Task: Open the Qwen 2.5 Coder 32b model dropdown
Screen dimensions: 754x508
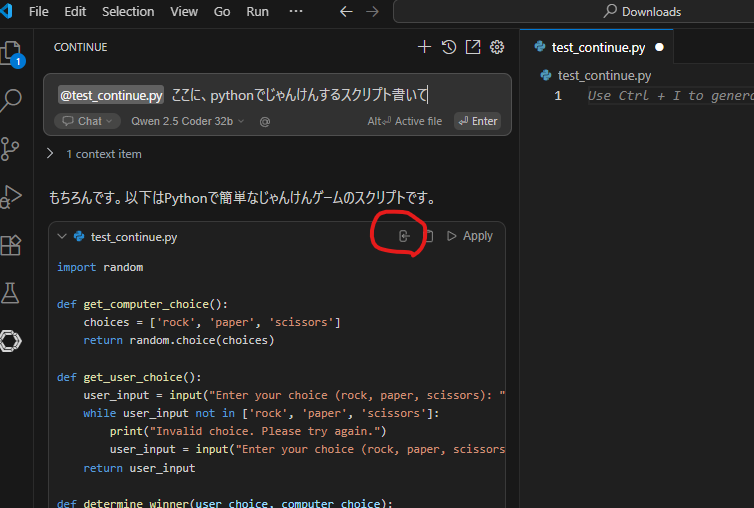Action: (188, 121)
